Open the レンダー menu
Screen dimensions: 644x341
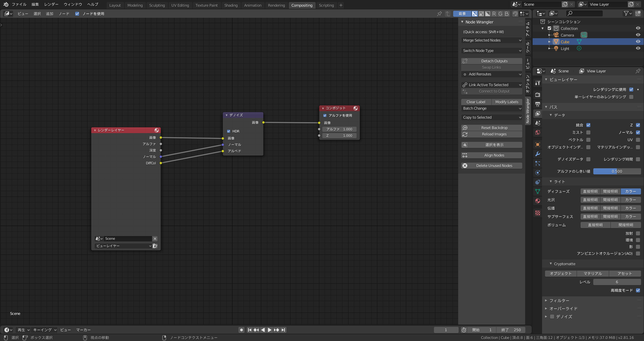point(52,4)
